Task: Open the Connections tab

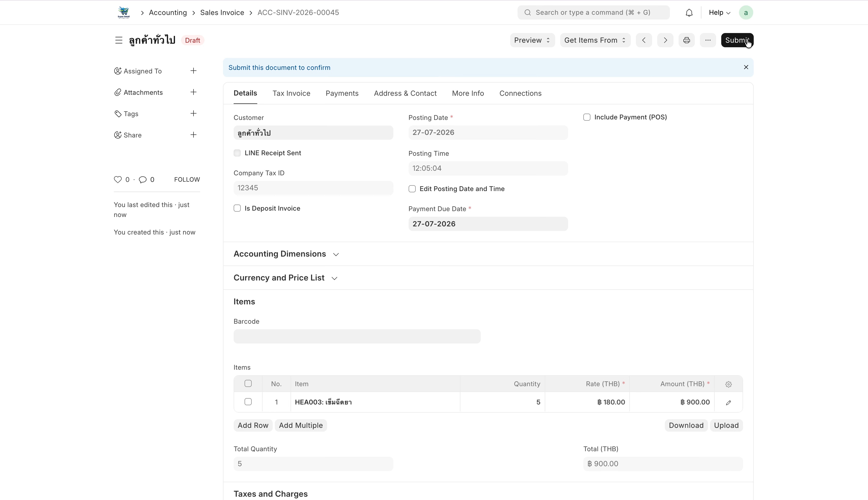Action: click(520, 93)
